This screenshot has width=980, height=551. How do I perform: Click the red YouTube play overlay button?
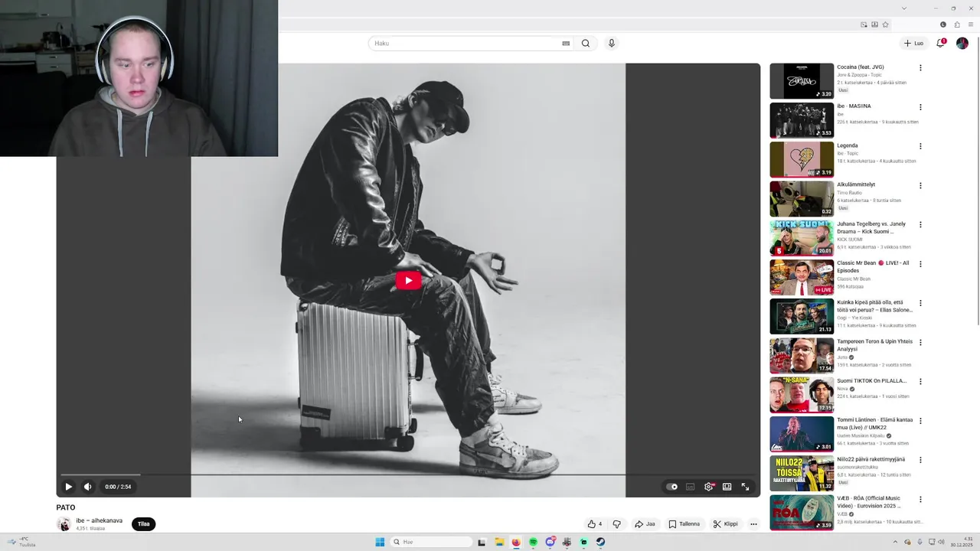point(408,280)
